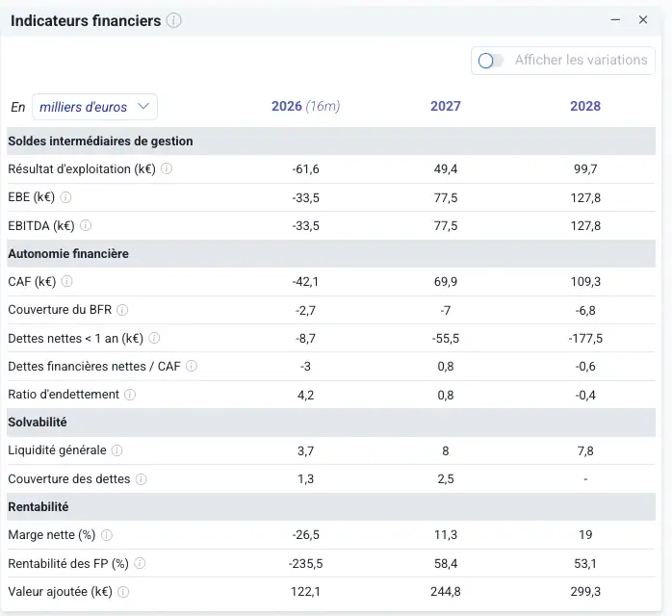Click the 2026 (16m) column header
This screenshot has width=672, height=616.
click(x=305, y=106)
